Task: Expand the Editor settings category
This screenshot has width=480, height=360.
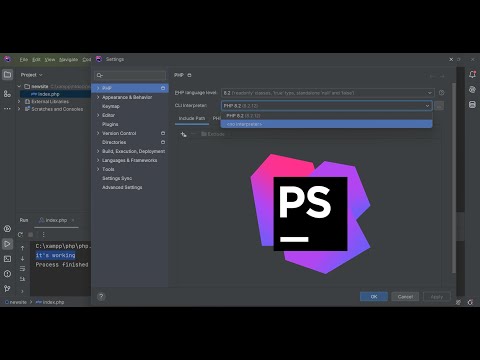Action: click(98, 115)
